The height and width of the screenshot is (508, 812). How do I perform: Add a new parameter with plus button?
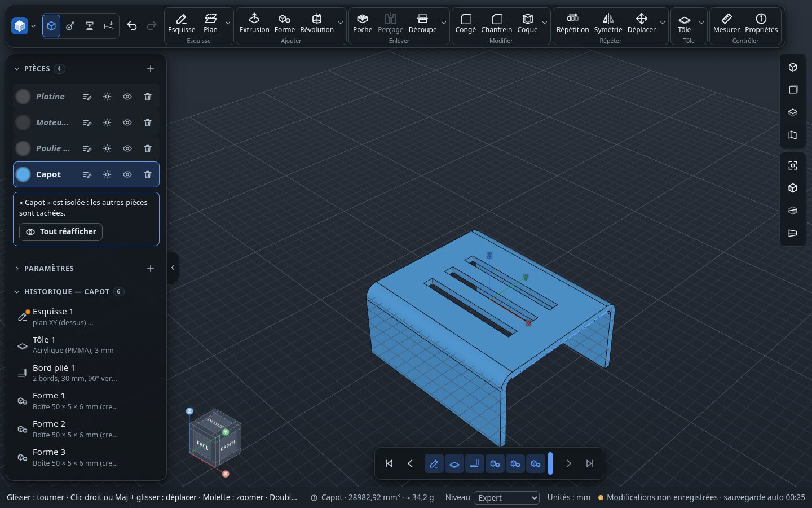[x=151, y=269]
